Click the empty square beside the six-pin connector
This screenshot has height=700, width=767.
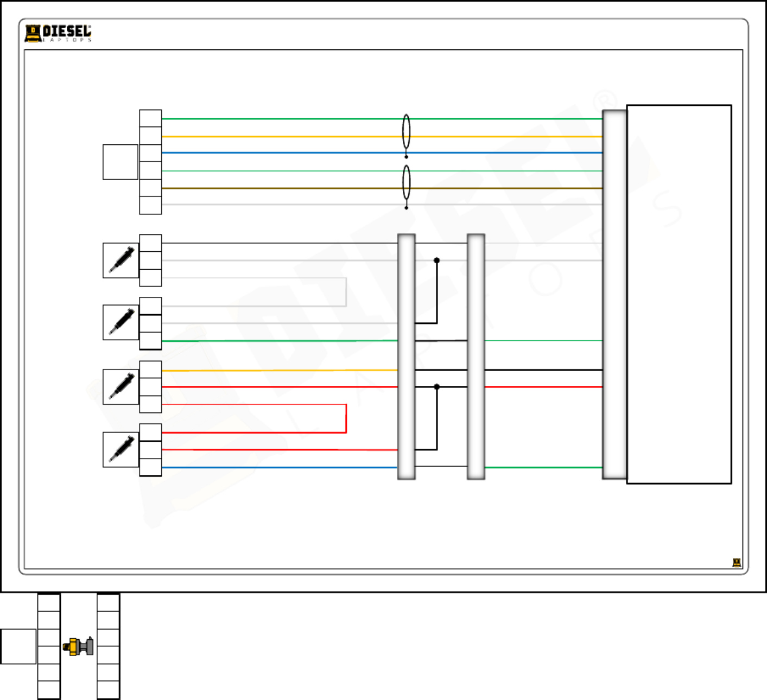pyautogui.click(x=121, y=162)
